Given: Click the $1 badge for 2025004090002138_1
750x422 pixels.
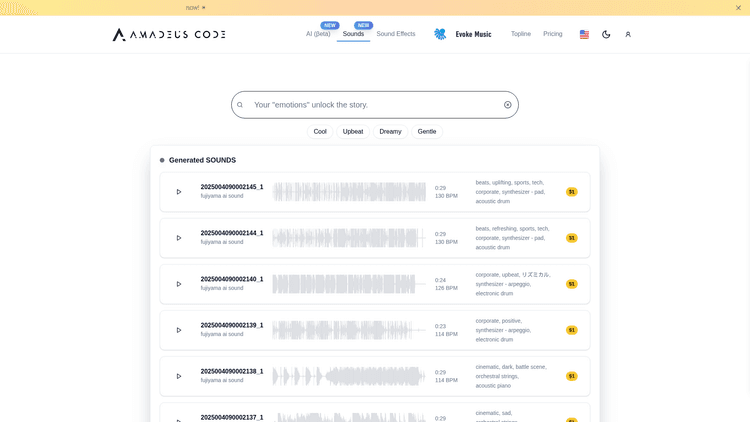Looking at the screenshot, I should tap(572, 376).
